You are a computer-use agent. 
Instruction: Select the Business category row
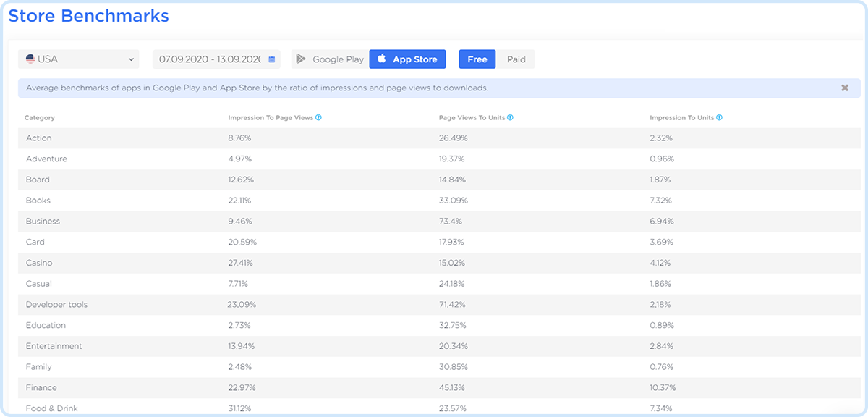pyautogui.click(x=43, y=222)
